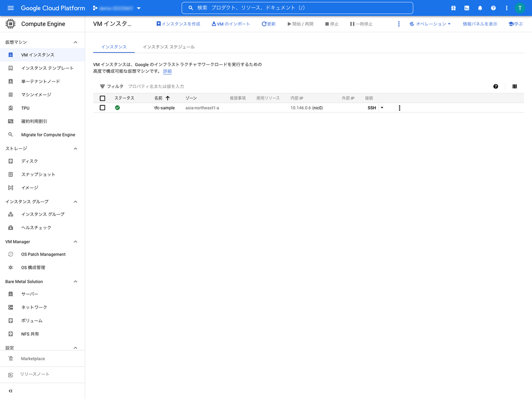This screenshot has height=399, width=532.
Task: Open the hamburger navigation menu
Action: point(11,8)
